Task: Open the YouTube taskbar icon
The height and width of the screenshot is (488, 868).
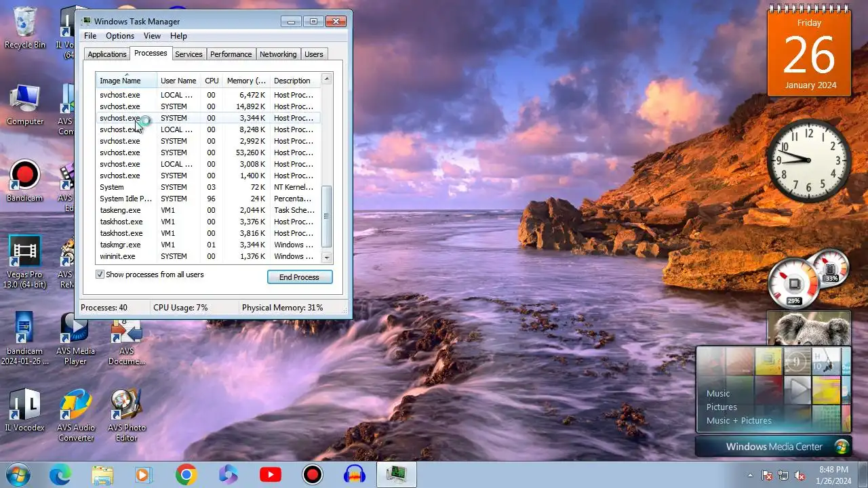Action: click(271, 474)
